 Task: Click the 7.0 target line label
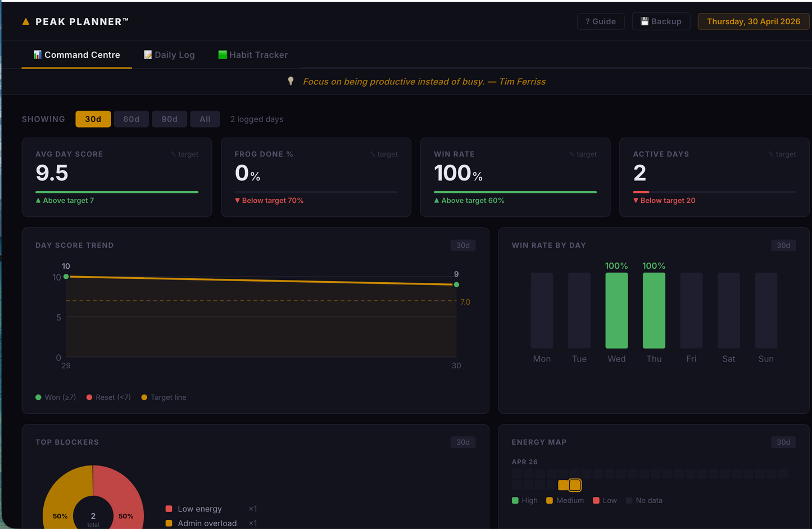pos(465,302)
